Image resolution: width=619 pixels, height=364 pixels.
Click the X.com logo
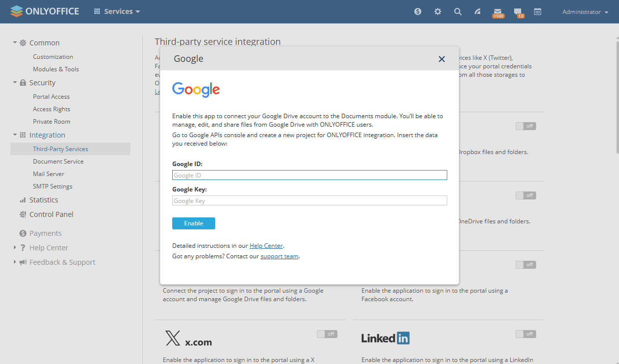point(188,339)
